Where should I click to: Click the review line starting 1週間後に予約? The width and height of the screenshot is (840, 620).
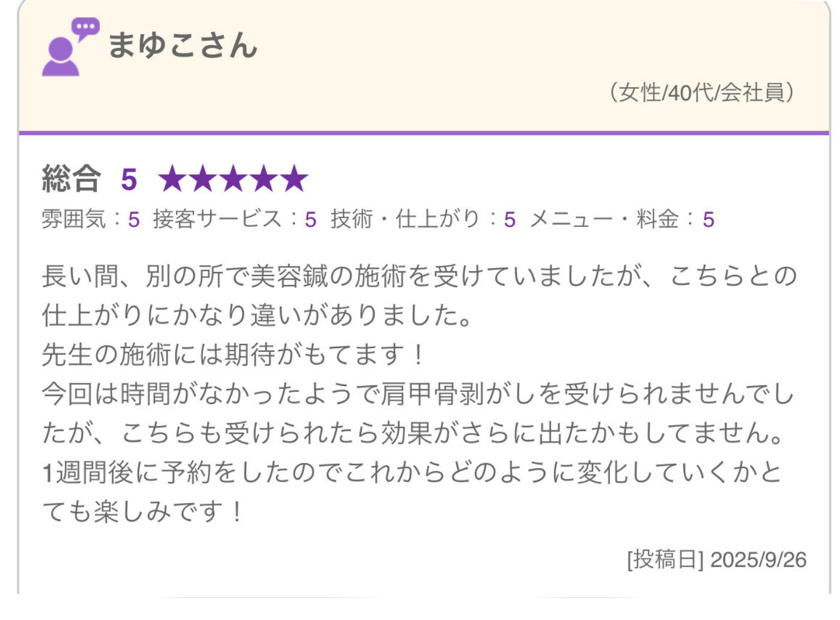[412, 472]
